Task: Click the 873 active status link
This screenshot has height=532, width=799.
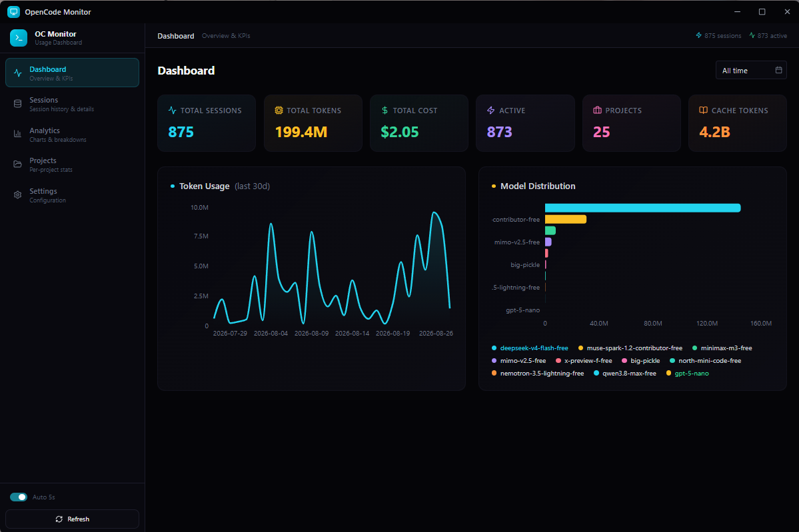Action: tap(768, 36)
